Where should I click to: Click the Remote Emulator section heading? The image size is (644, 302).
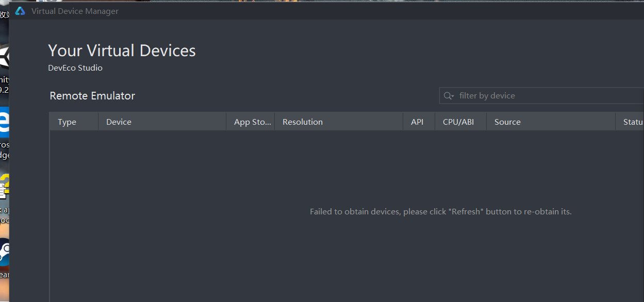(x=92, y=96)
